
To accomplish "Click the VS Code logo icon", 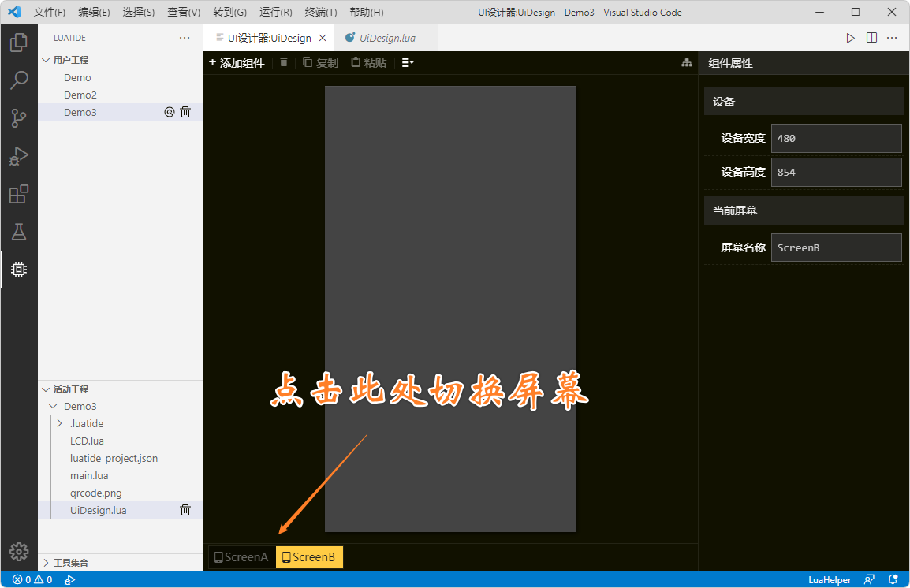I will click(x=14, y=12).
